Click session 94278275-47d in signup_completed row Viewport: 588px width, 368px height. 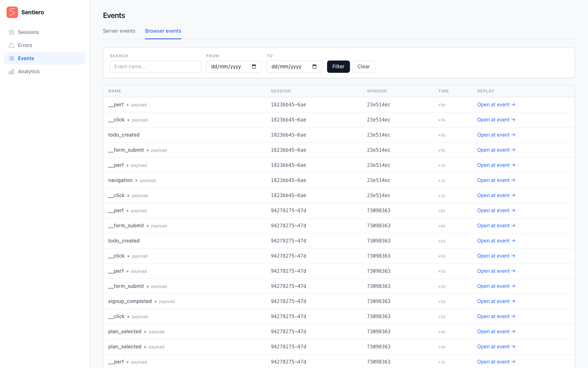point(288,301)
